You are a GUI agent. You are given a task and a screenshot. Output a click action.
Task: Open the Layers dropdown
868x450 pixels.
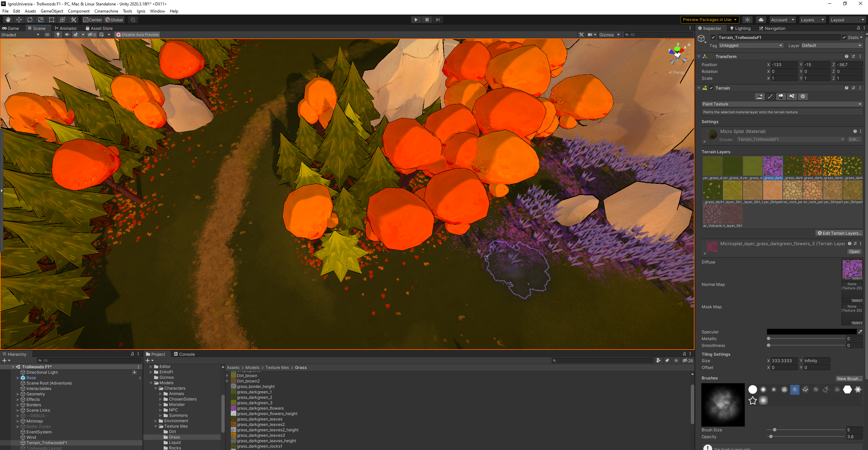click(812, 20)
